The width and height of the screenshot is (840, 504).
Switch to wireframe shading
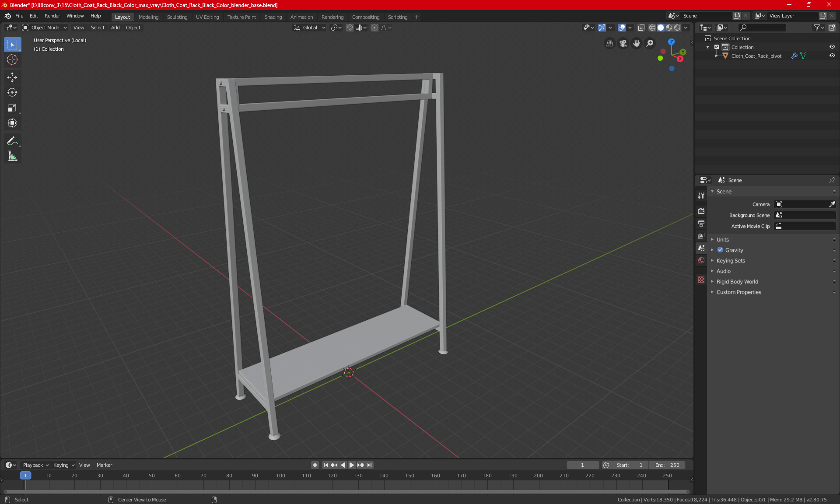[x=652, y=28]
